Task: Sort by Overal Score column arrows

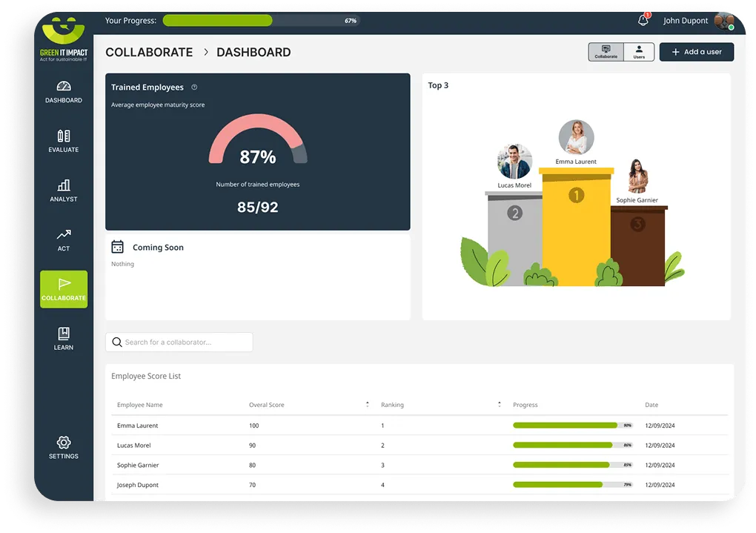Action: tap(367, 405)
